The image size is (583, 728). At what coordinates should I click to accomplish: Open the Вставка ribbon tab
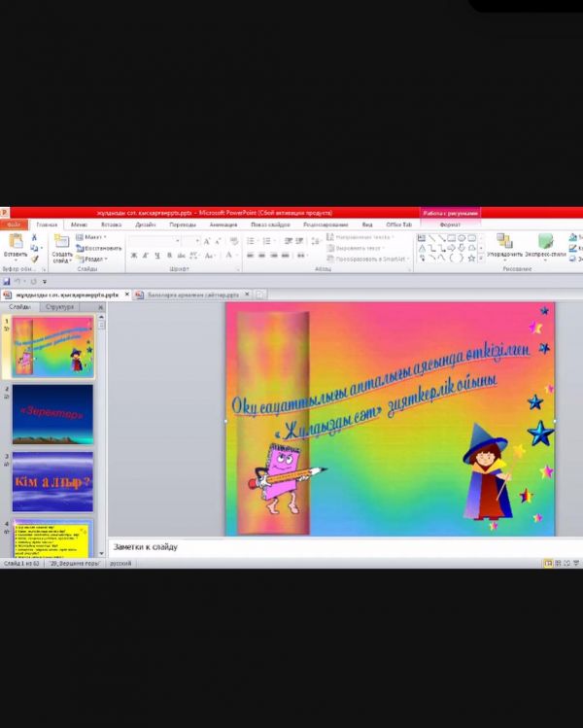click(x=111, y=225)
